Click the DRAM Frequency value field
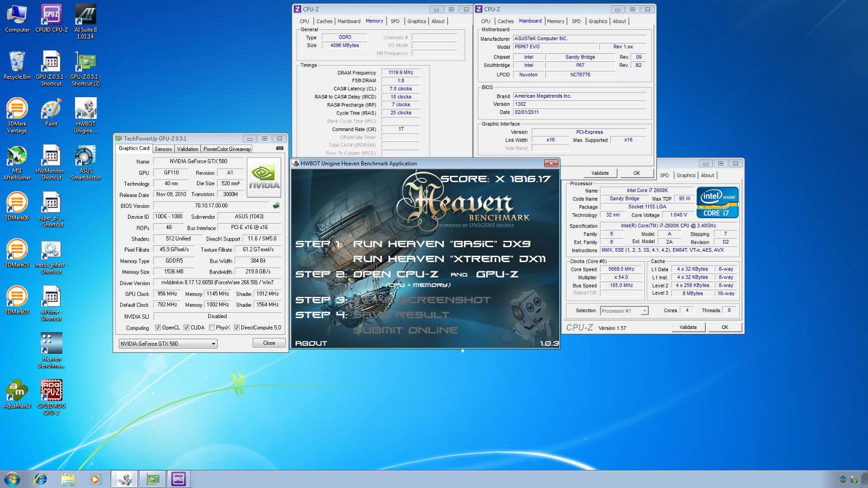Viewport: 868px width, 488px height. tap(400, 72)
